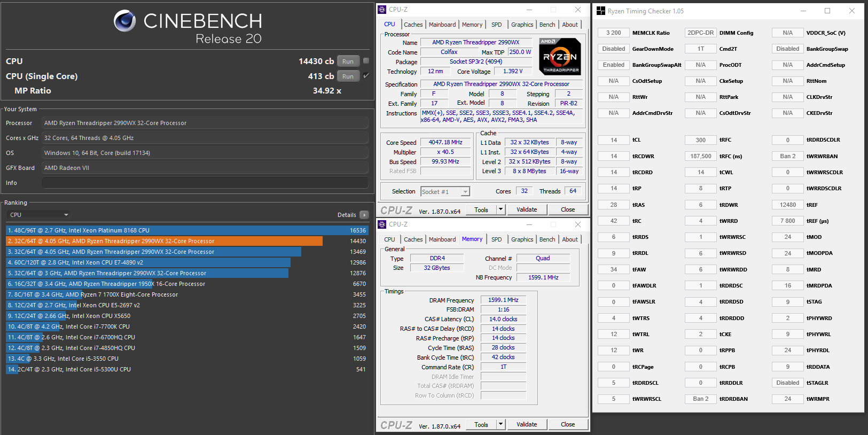The image size is (868, 435).
Task: Click the Max TDP 250.0 W value
Action: pyautogui.click(x=520, y=52)
